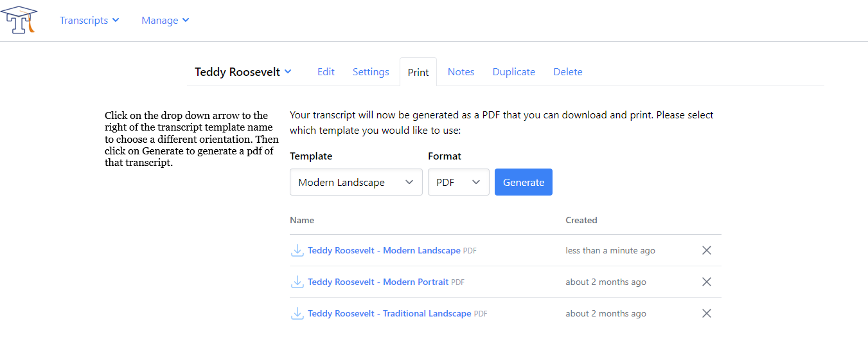Viewport: 868px width, 339px height.
Task: Click download icon for Modern Landscape PDF
Action: tap(297, 250)
